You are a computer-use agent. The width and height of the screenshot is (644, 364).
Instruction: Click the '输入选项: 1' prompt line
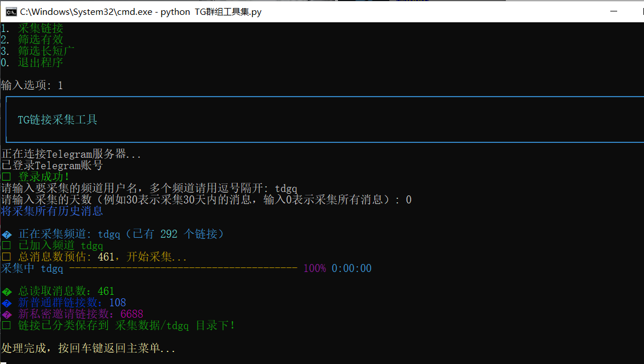click(x=32, y=86)
